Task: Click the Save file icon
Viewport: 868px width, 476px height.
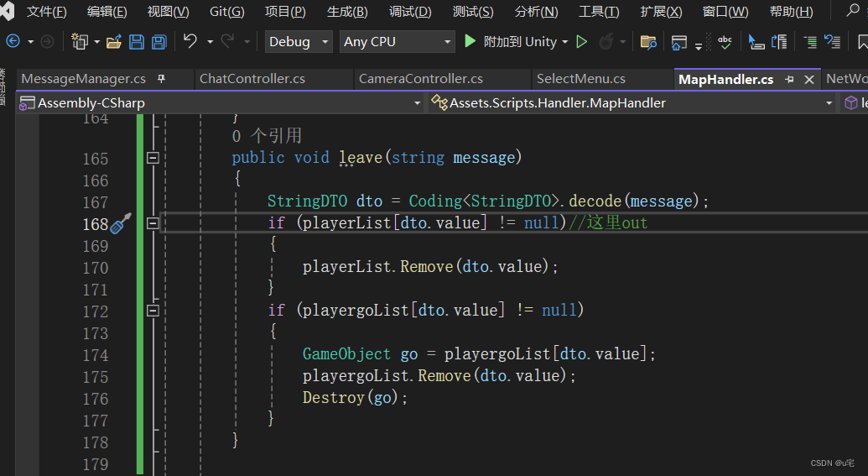Action: click(137, 42)
